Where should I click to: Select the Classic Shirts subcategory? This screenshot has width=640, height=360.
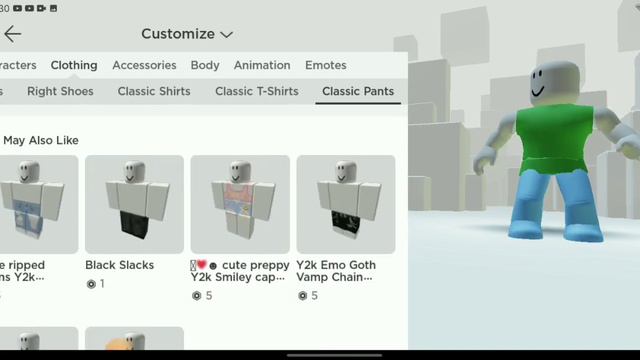point(154,91)
